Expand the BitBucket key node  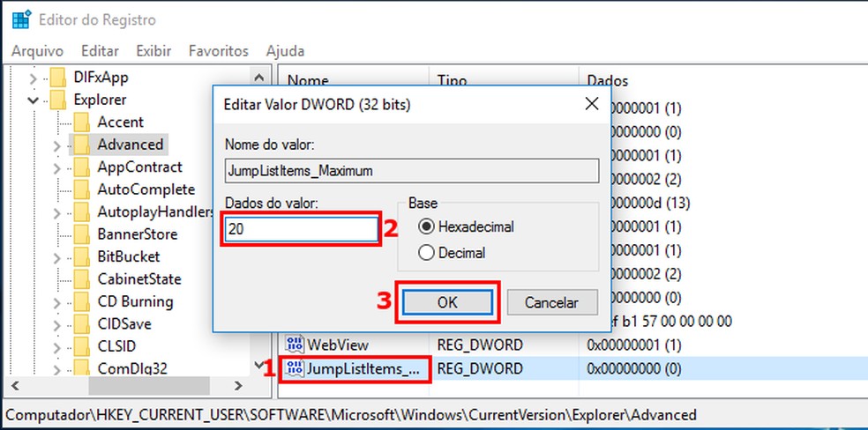coord(56,257)
